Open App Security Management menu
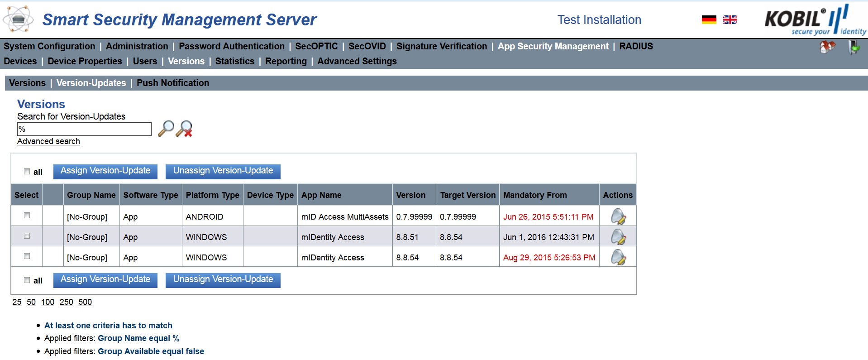Viewport: 868px width, 360px height. click(553, 46)
